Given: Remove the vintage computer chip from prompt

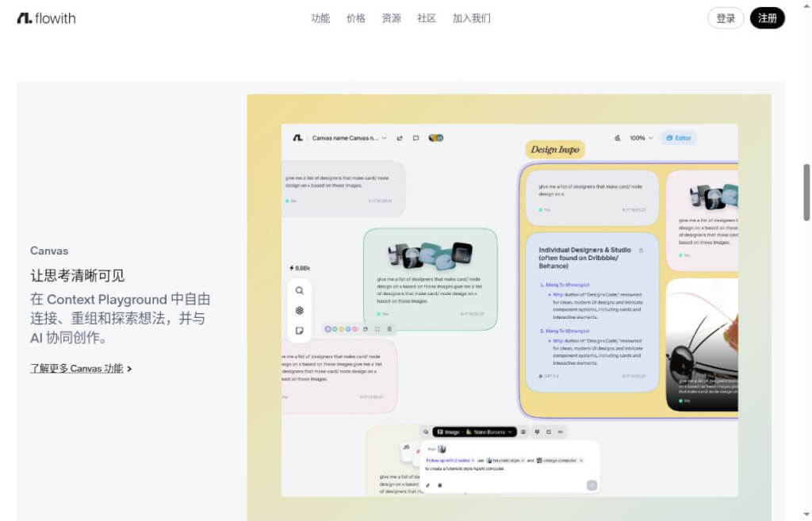Looking at the screenshot, I should tap(581, 461).
